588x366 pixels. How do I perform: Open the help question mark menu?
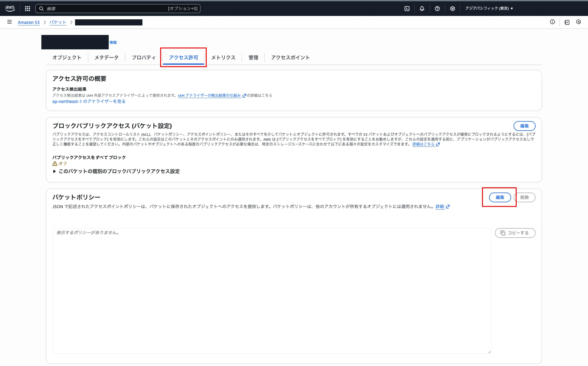click(x=437, y=9)
